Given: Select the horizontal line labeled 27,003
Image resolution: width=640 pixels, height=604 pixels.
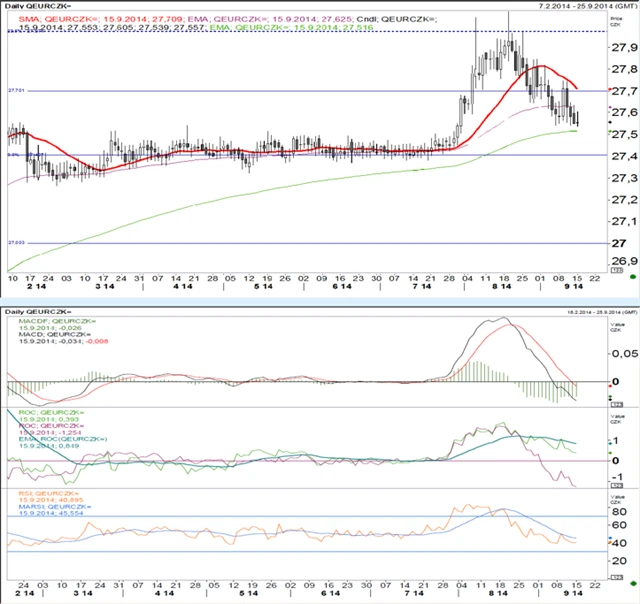Looking at the screenshot, I should click(x=300, y=243).
